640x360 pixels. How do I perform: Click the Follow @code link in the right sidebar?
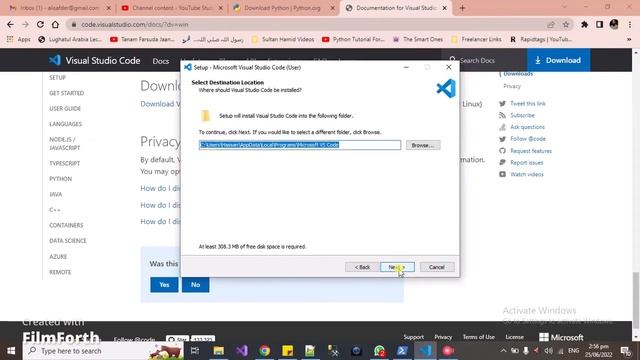point(528,139)
